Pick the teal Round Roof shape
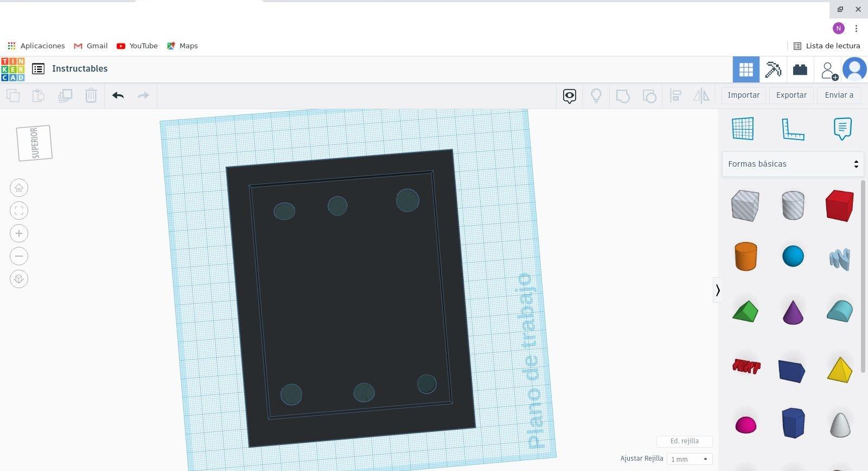This screenshot has height=471, width=868. [x=840, y=311]
